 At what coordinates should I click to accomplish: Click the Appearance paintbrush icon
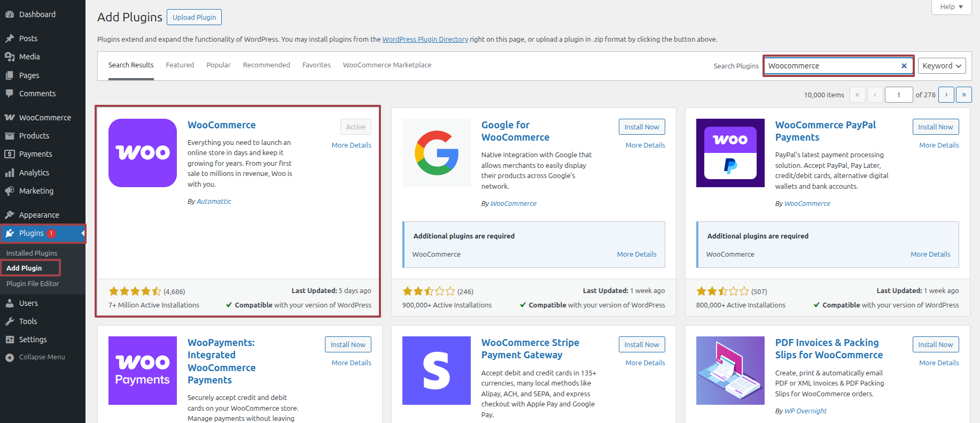tap(10, 215)
